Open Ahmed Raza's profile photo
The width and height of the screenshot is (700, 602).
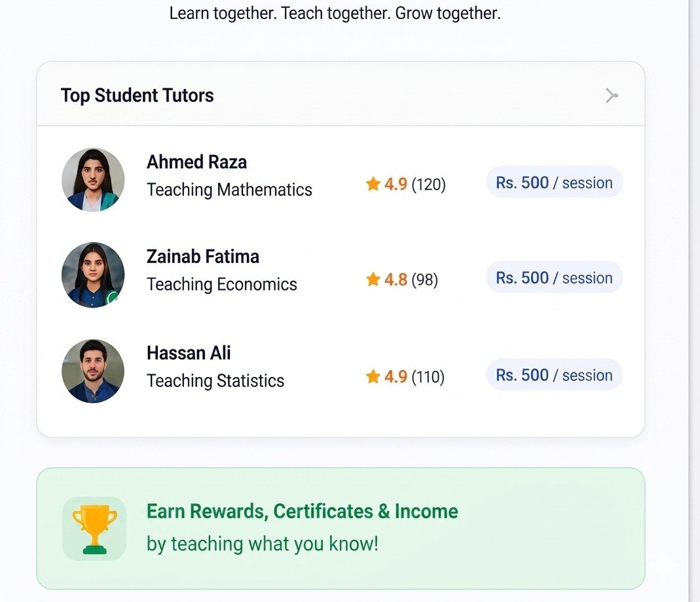point(93,180)
